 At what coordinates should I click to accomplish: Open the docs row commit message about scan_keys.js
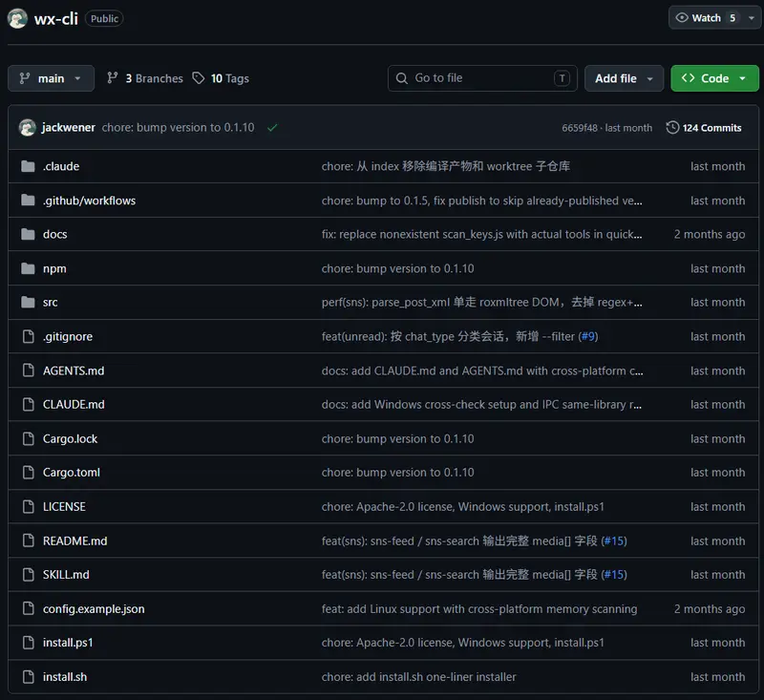482,234
